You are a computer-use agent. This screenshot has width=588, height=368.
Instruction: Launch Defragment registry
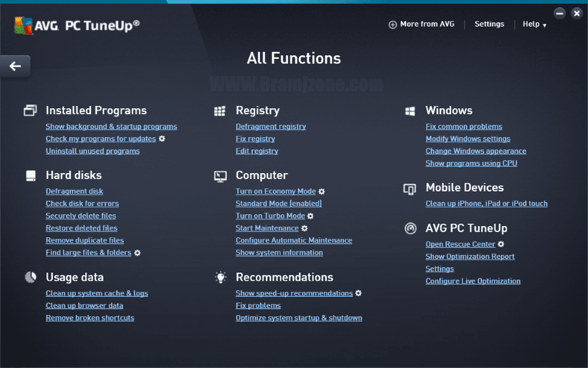coord(270,127)
